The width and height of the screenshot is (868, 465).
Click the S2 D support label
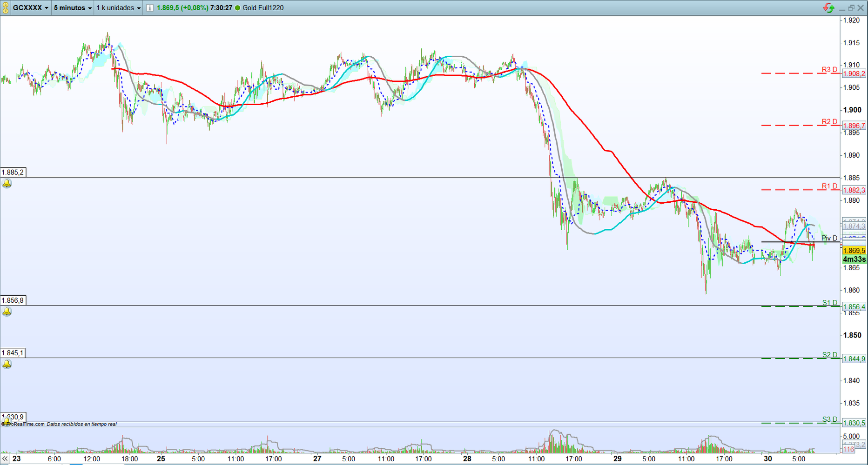tap(829, 355)
